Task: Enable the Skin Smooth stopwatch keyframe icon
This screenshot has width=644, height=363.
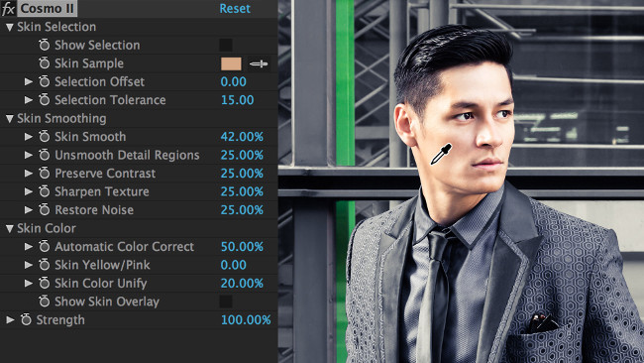Action: [44, 137]
